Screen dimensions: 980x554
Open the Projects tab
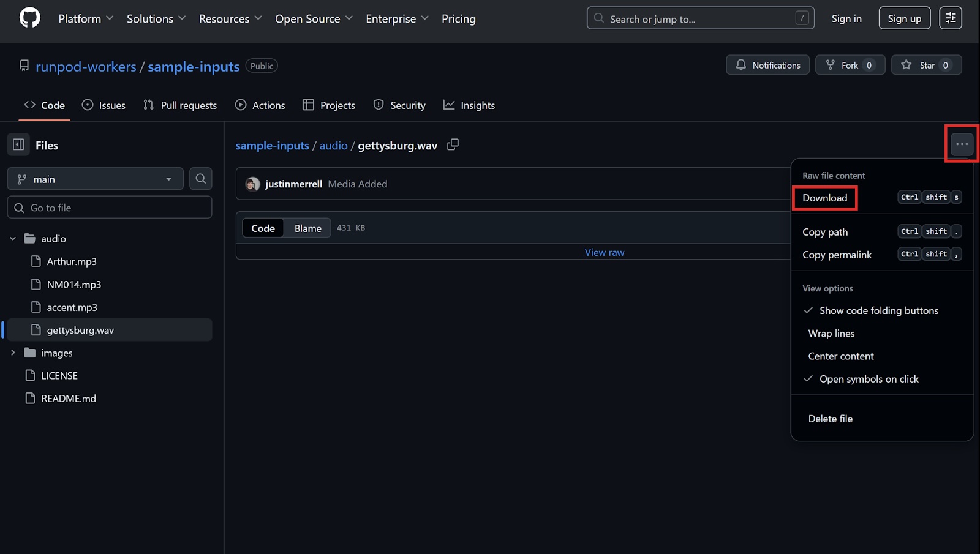click(329, 105)
